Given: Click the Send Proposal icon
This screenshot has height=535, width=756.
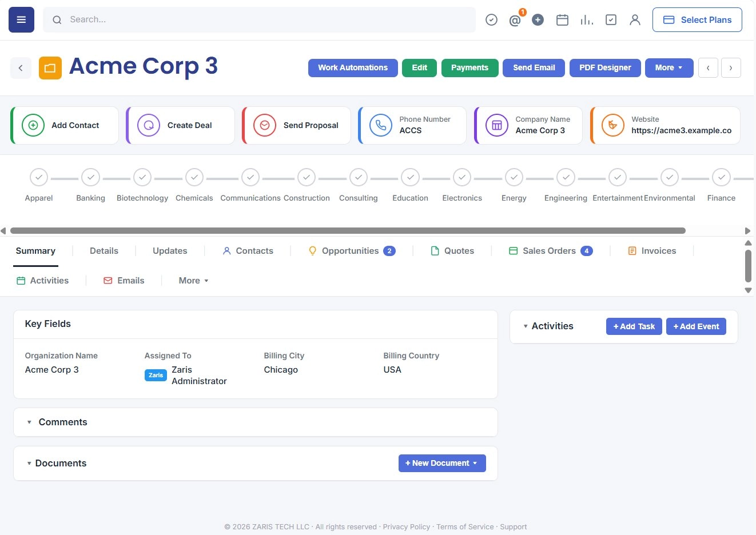Looking at the screenshot, I should [x=265, y=125].
